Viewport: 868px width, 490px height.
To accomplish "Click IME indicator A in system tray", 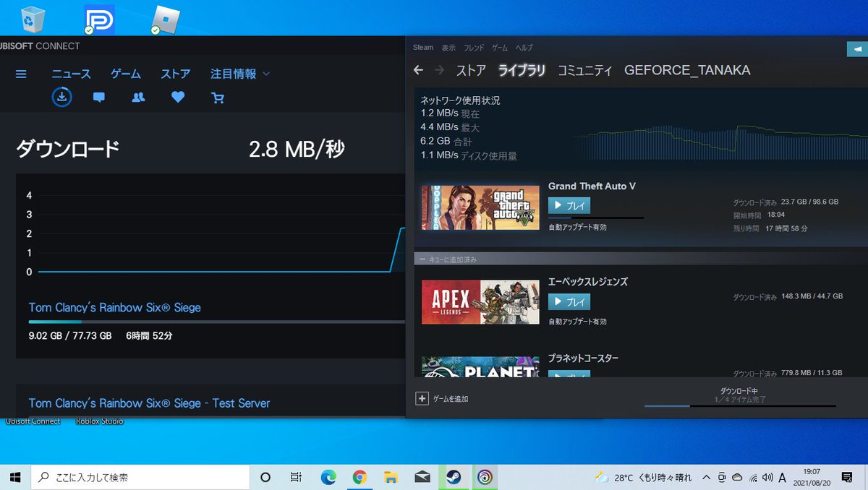I will [783, 477].
